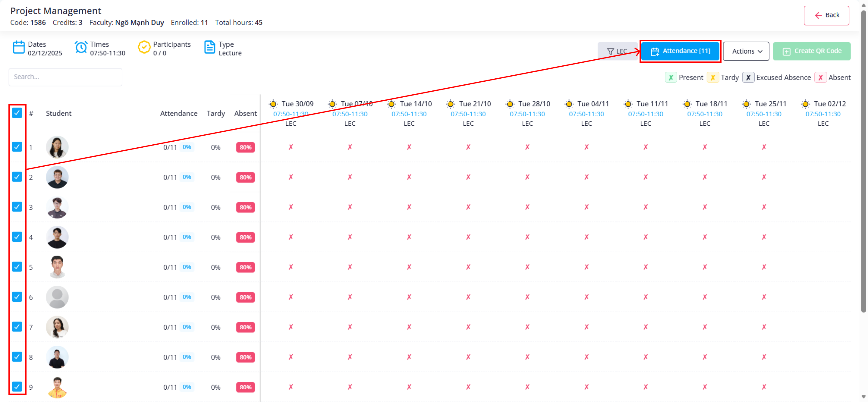Screen dimensions: 868x402
Task: Click inside the Search input field
Action: [65, 77]
